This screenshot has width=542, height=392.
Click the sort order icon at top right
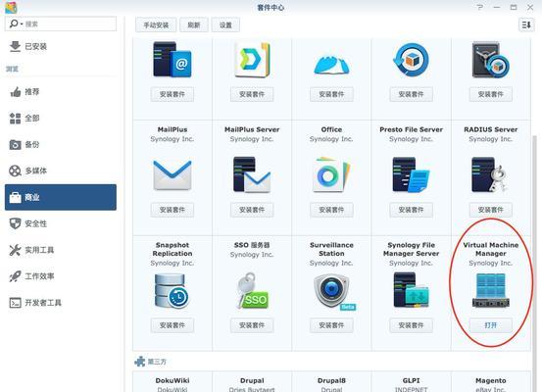pyautogui.click(x=526, y=24)
